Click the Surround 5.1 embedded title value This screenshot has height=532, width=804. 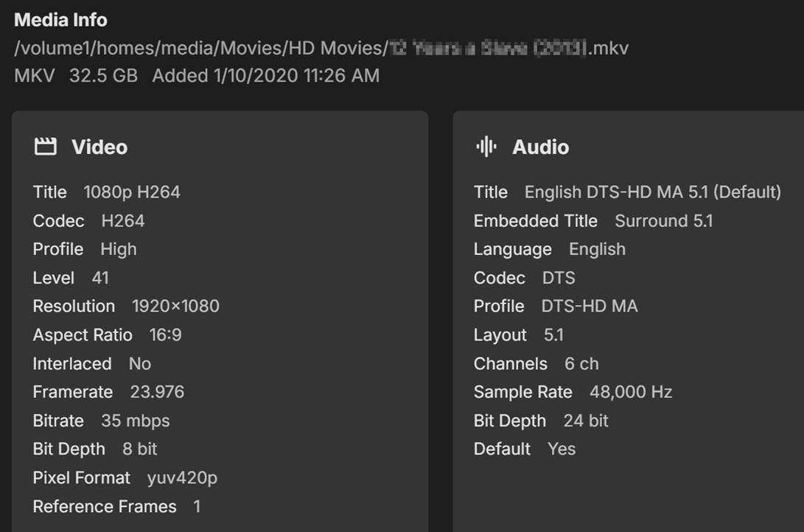664,221
